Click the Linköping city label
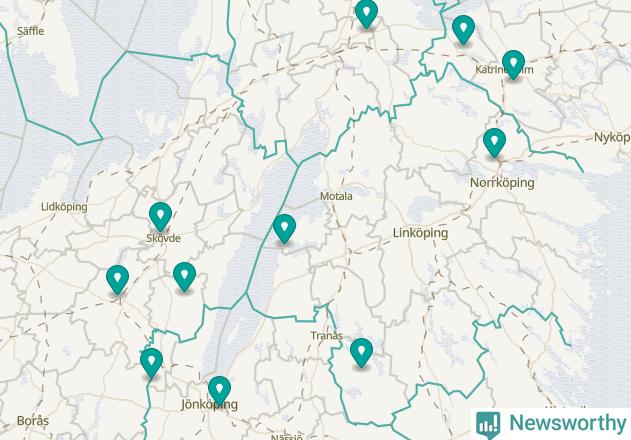 click(420, 233)
